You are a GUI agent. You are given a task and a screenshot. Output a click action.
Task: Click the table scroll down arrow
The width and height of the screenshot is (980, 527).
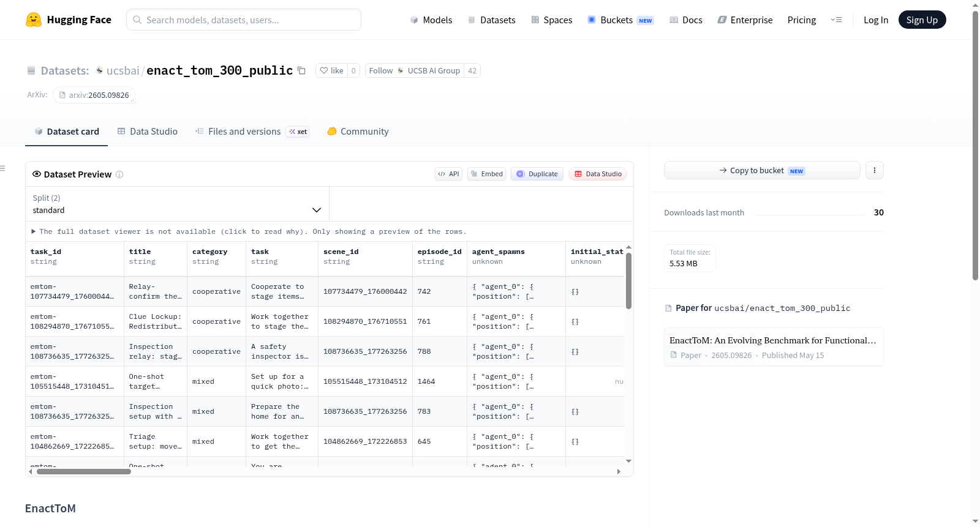pos(628,461)
